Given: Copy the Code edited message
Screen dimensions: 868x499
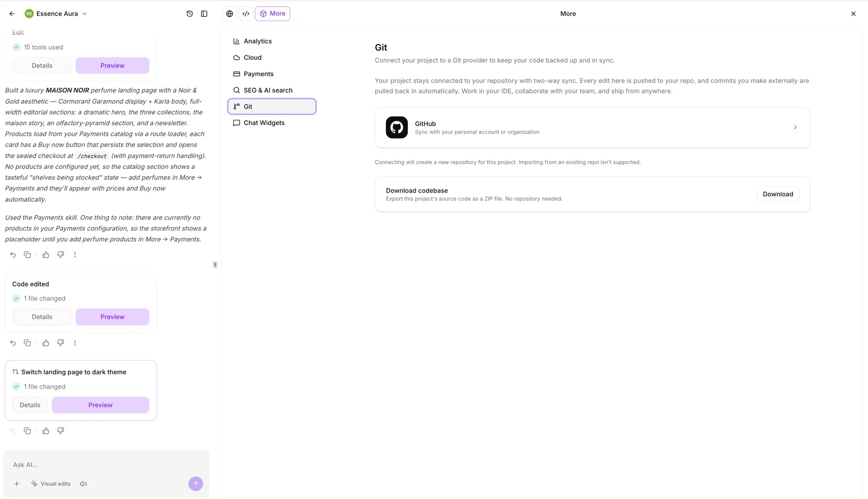Looking at the screenshot, I should coord(27,343).
